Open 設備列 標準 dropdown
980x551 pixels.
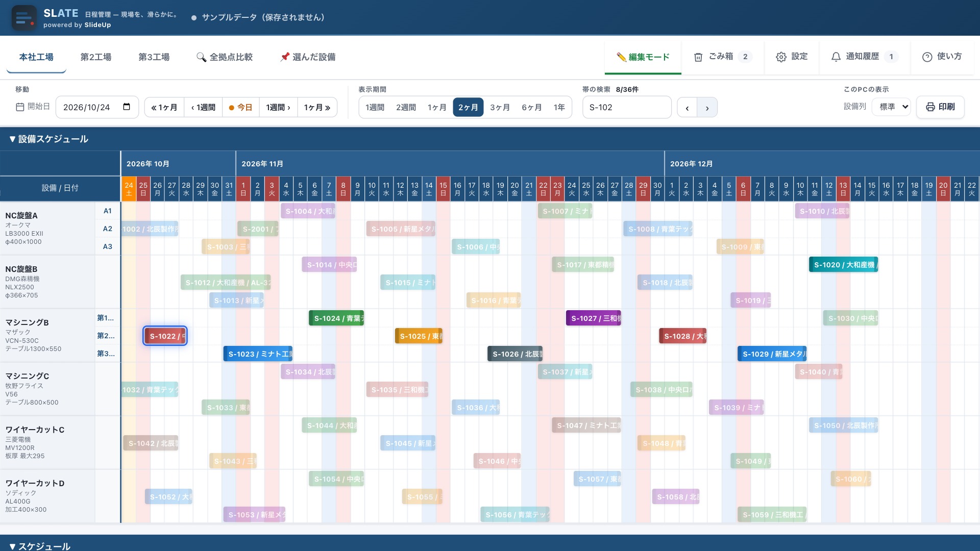click(891, 107)
